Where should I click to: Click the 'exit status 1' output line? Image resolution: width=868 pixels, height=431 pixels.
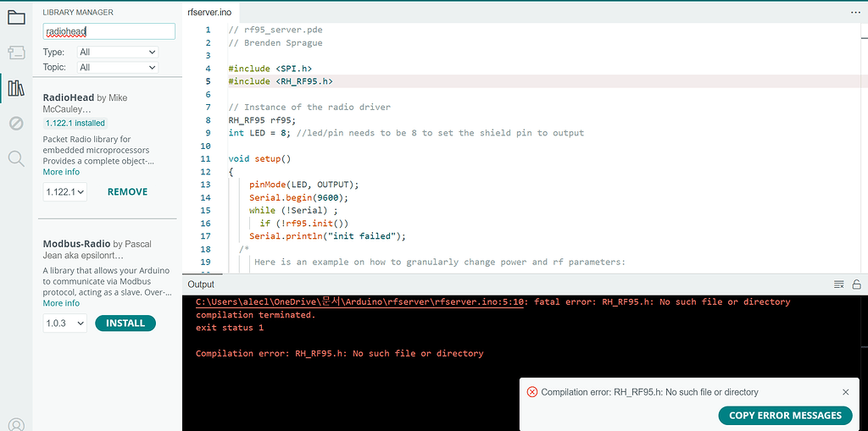(230, 328)
